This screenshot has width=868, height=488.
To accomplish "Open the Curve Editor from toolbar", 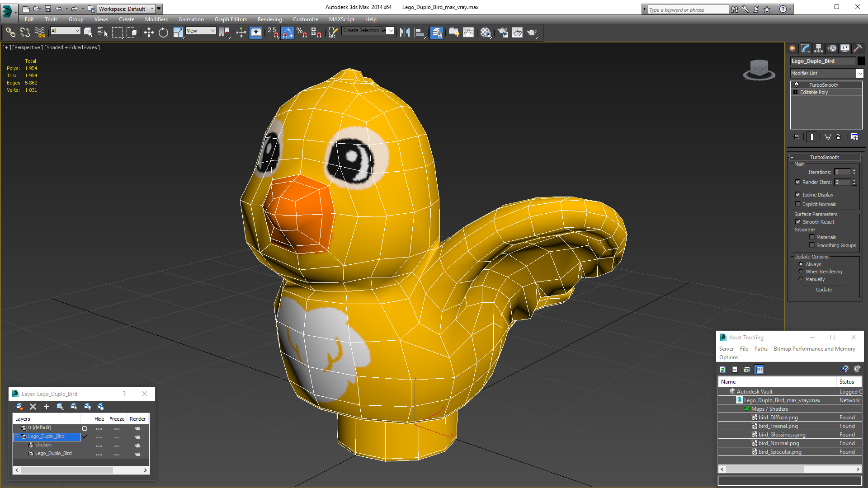I will (469, 32).
